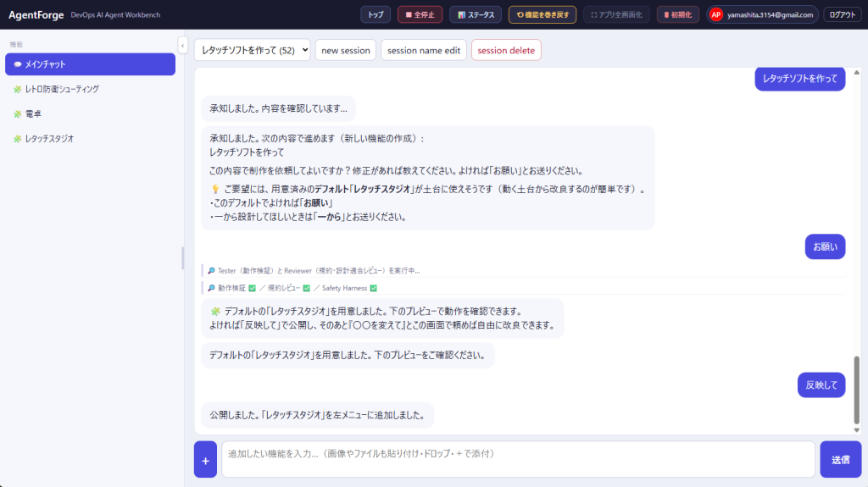The image size is (868, 487).
Task: Click the DevOps AI Agent Workbench subtitle
Action: (x=115, y=15)
